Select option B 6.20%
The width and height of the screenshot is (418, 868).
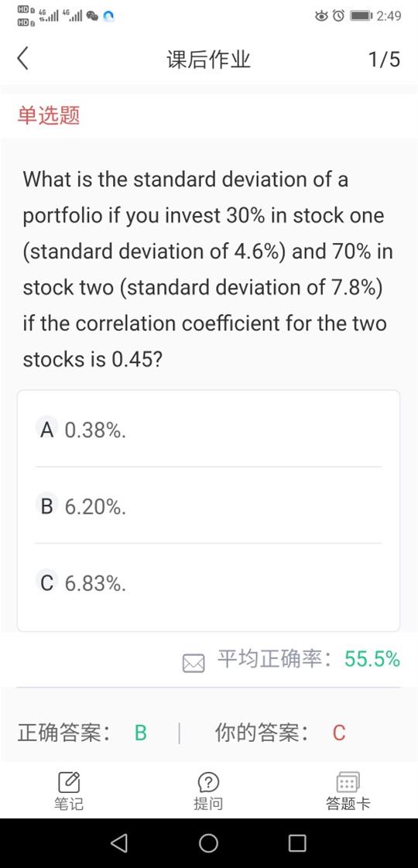point(208,505)
